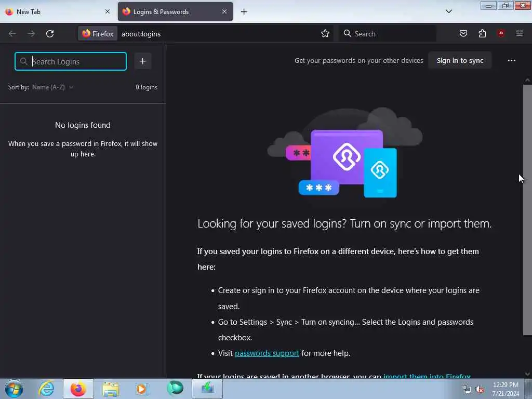Viewport: 532px width, 399px height.
Task: Open the import them into Firefox link
Action: point(427,376)
